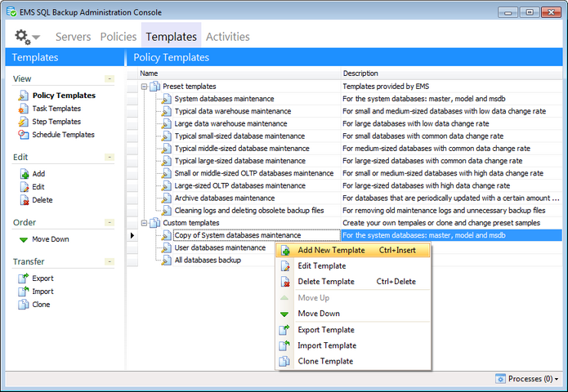Image resolution: width=568 pixels, height=392 pixels.
Task: Open dropdown arrow next to gear
Action: (x=36, y=37)
